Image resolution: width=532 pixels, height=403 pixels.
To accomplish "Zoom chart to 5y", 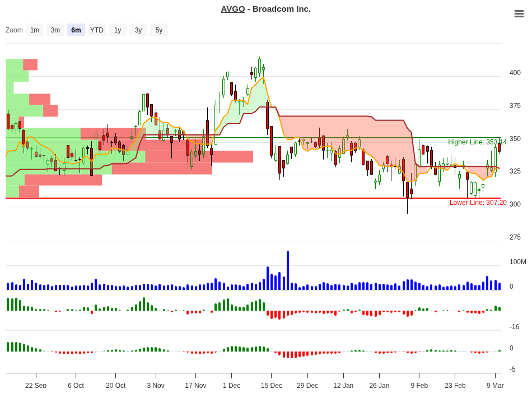I will 159,30.
